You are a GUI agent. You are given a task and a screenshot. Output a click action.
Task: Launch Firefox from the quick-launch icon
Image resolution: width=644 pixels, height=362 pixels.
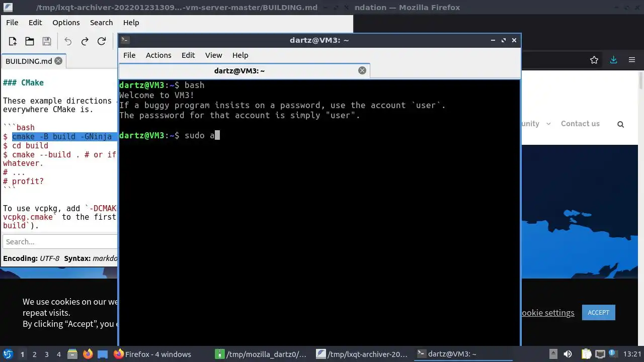pos(88,354)
